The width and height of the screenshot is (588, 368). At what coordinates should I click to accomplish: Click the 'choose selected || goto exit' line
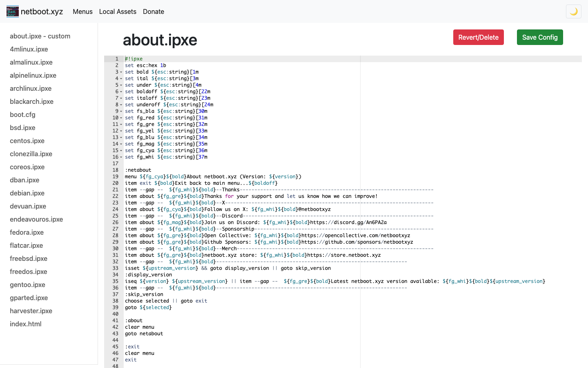166,301
